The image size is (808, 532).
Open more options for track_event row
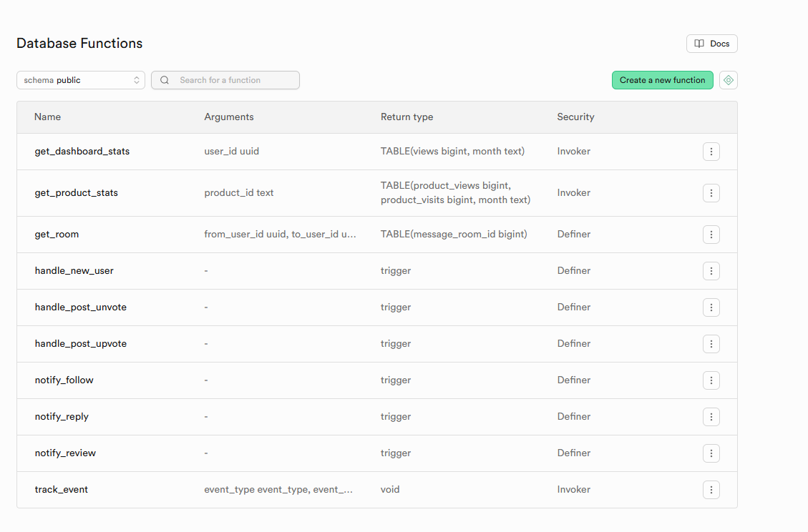711,490
